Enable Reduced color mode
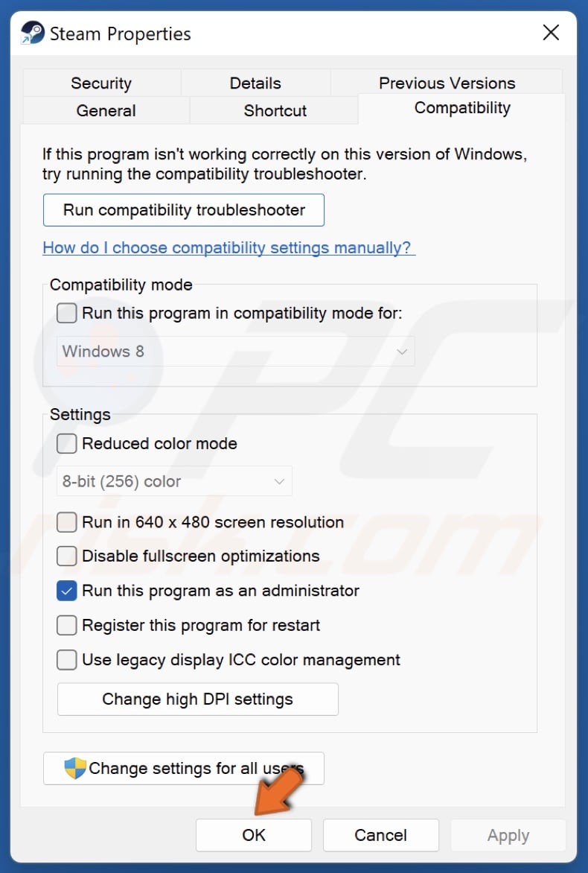 pos(66,443)
